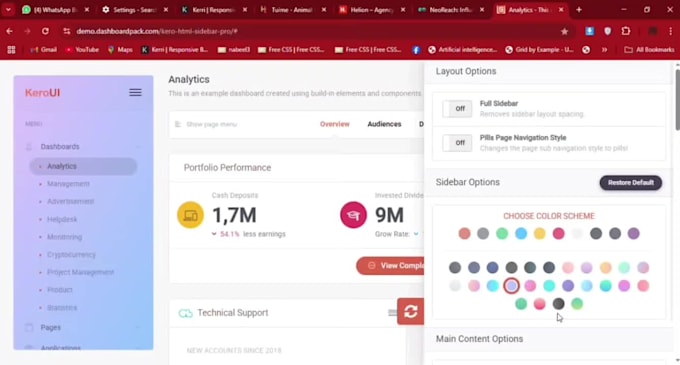The image size is (680, 365).
Task: Click the KeroUI logo
Action: (x=42, y=92)
